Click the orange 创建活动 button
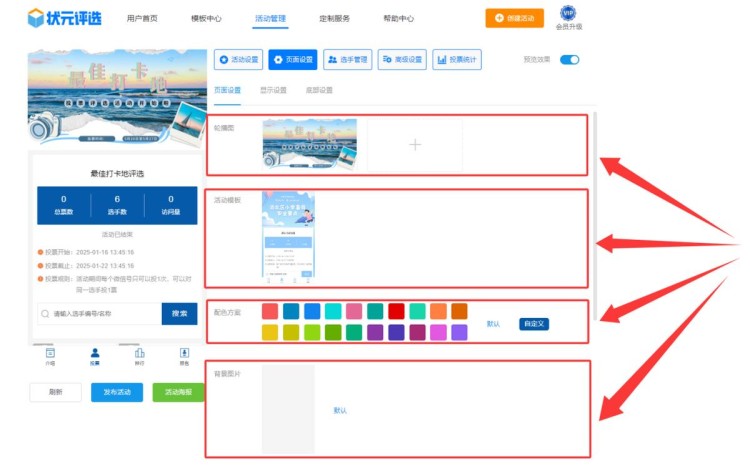This screenshot has height=466, width=750. [515, 18]
